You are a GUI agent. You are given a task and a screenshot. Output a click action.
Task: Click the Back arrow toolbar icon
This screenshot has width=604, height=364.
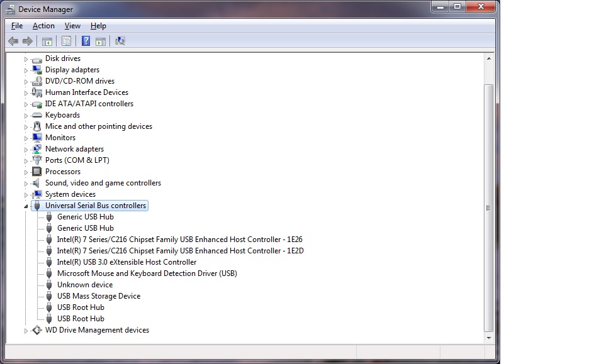13,41
